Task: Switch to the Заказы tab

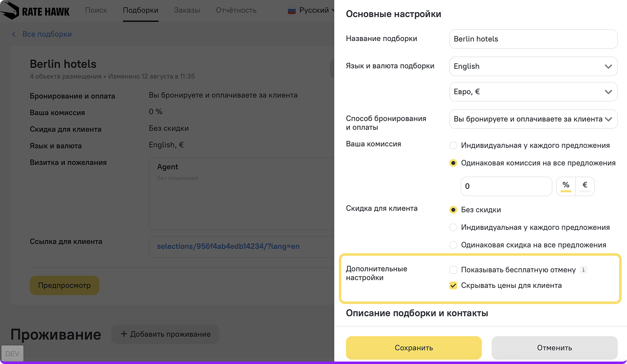Action: (184, 10)
